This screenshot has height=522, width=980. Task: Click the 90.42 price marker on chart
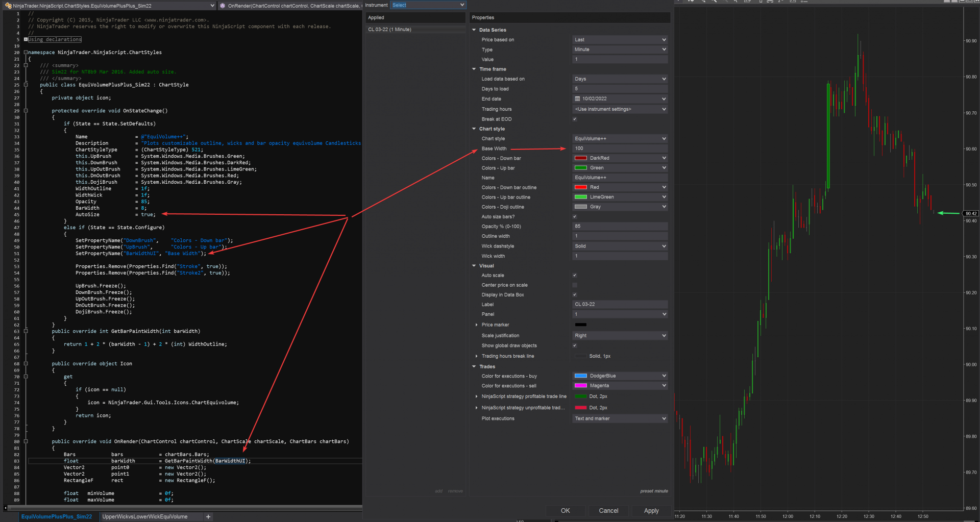click(x=970, y=214)
